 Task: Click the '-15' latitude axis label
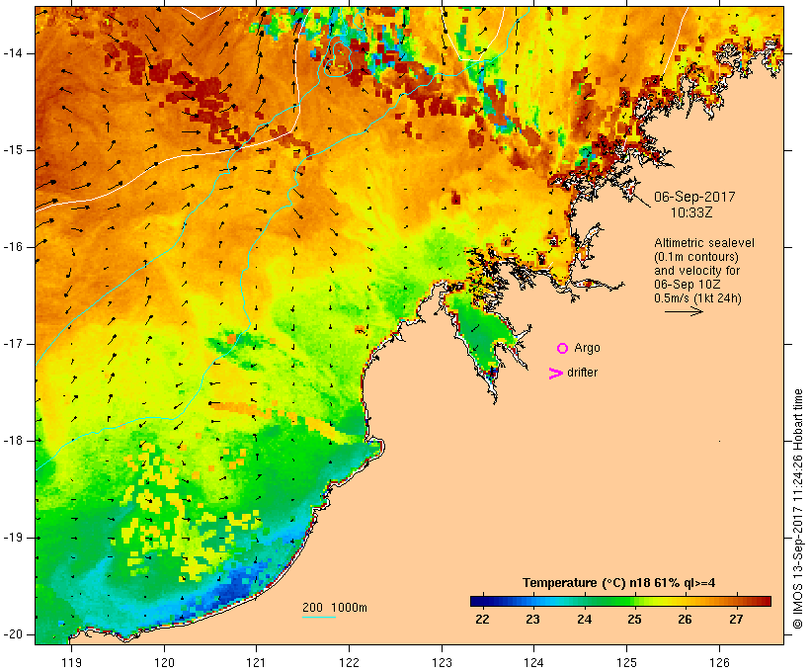pyautogui.click(x=13, y=150)
